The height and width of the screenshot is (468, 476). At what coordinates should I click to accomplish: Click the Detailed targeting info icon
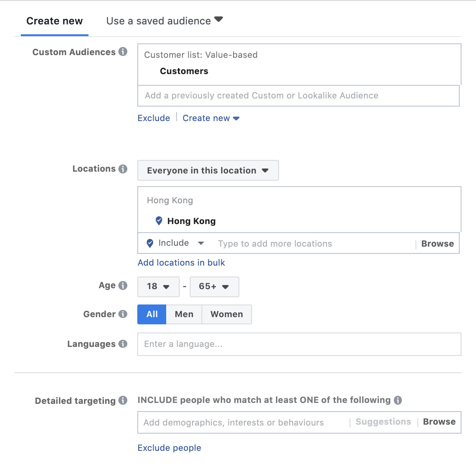(x=123, y=401)
